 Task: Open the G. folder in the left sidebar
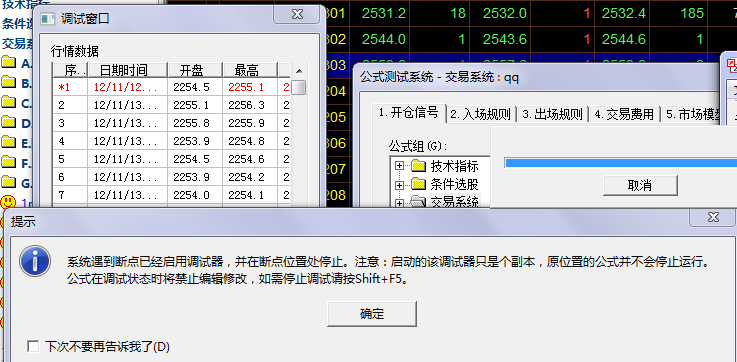[x=16, y=181]
